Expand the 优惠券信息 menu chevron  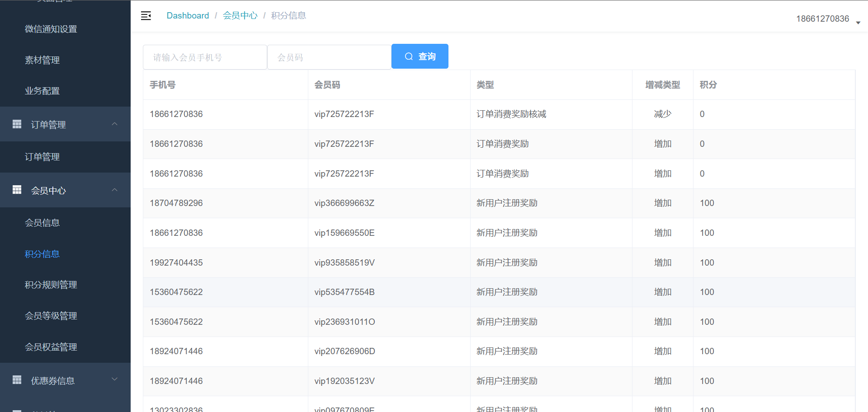(115, 379)
